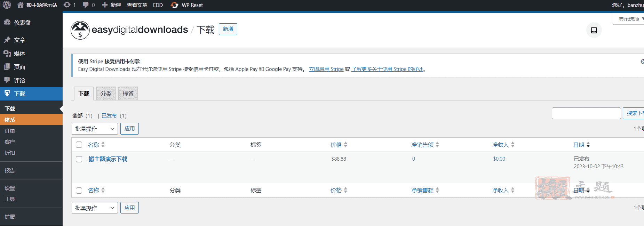This screenshot has height=226, width=644.
Task: Click the downloads search input field
Action: click(x=586, y=113)
